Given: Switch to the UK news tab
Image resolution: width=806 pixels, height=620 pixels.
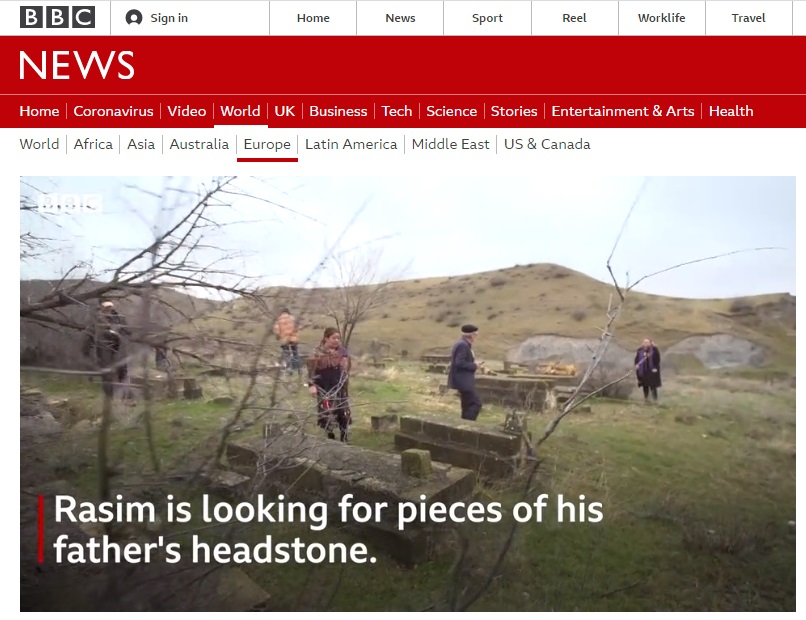Looking at the screenshot, I should pos(285,111).
